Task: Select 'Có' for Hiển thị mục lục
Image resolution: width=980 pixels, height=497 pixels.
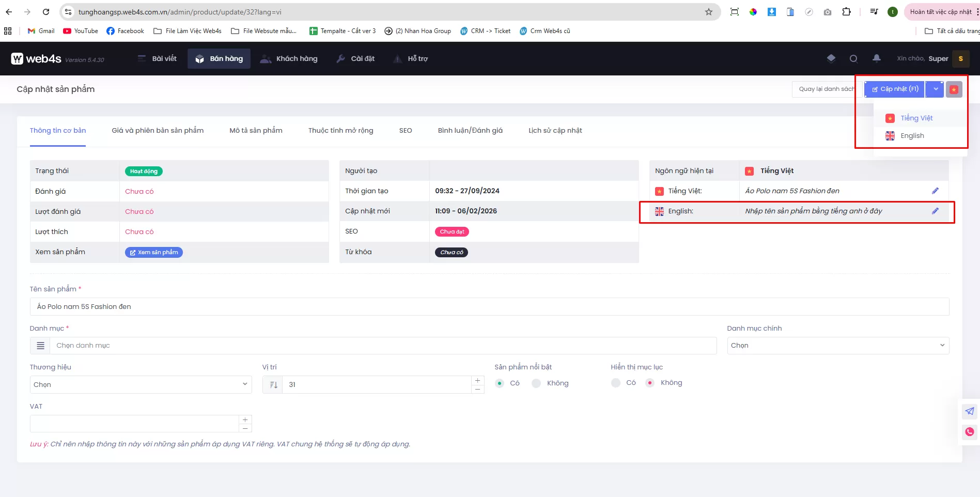Action: pos(616,383)
